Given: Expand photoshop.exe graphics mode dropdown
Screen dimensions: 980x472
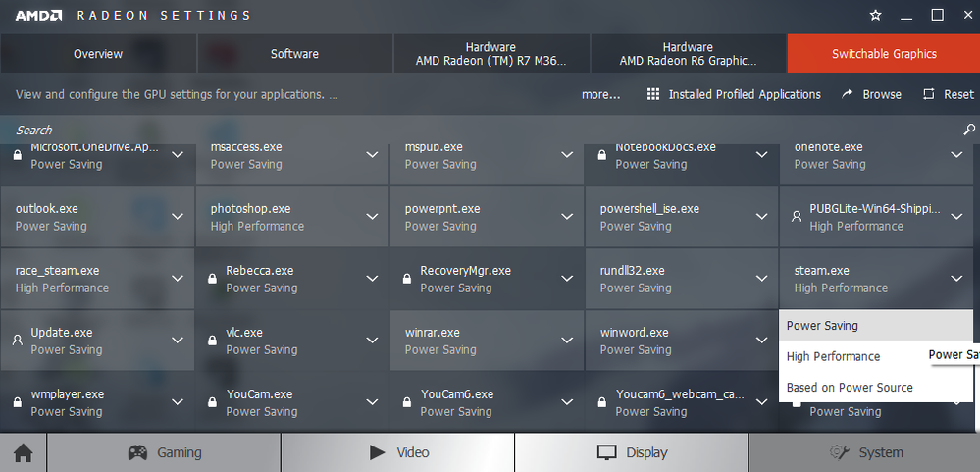Looking at the screenshot, I should tap(373, 216).
